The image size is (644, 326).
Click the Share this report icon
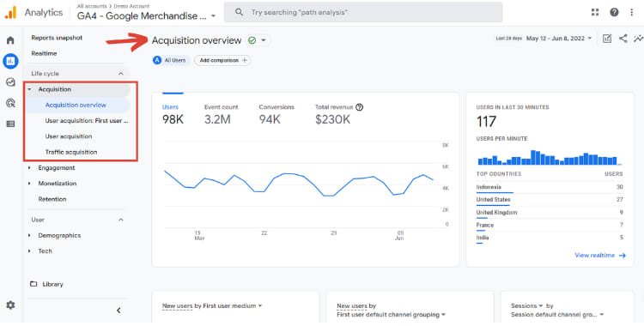tap(623, 39)
